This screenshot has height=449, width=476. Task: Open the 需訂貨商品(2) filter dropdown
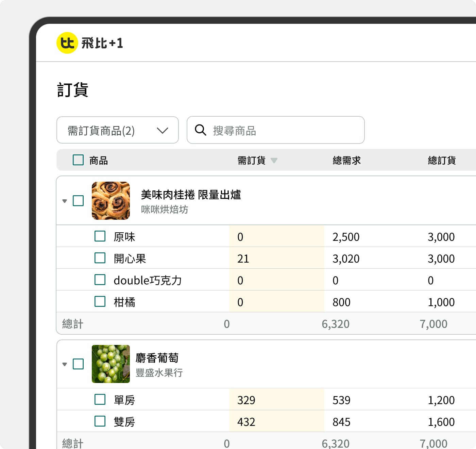pos(117,130)
